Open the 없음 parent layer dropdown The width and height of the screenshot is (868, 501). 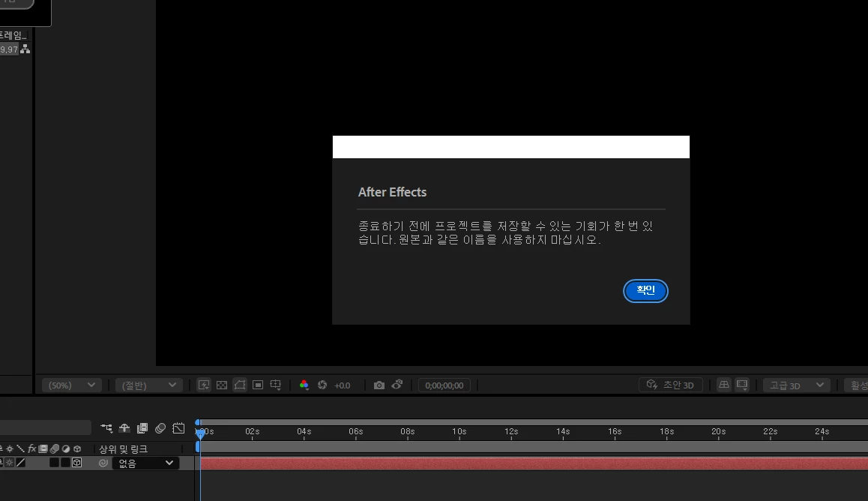(x=145, y=463)
